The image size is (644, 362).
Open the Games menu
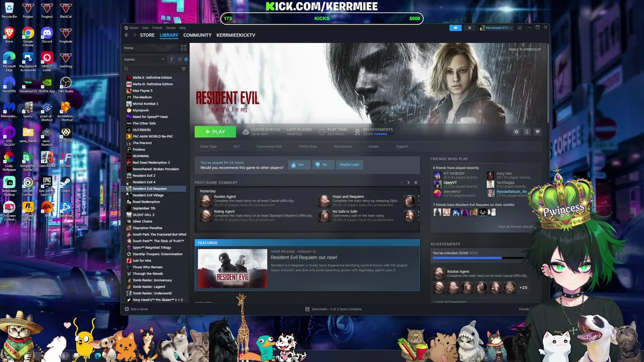pyautogui.click(x=171, y=28)
